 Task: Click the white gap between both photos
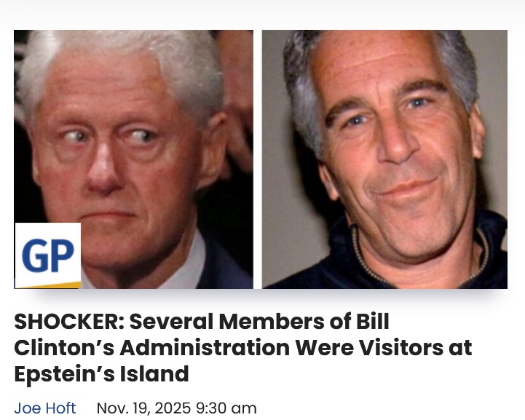point(258,159)
